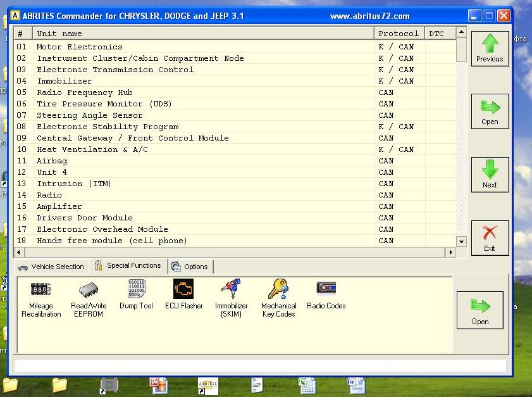Choose the Immobilizer (SKIM) function
Image resolution: width=532 pixels, height=397 pixels.
tap(231, 298)
